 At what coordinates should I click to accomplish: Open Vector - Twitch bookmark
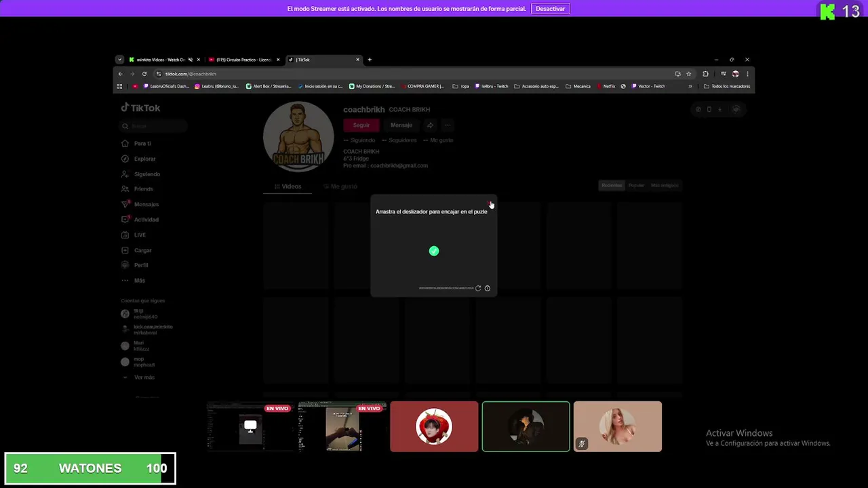tap(648, 86)
